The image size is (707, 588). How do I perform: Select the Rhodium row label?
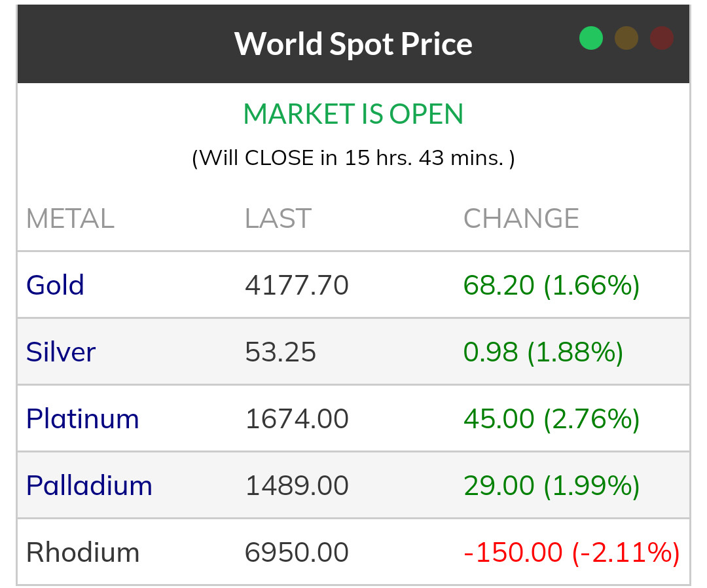(x=82, y=553)
